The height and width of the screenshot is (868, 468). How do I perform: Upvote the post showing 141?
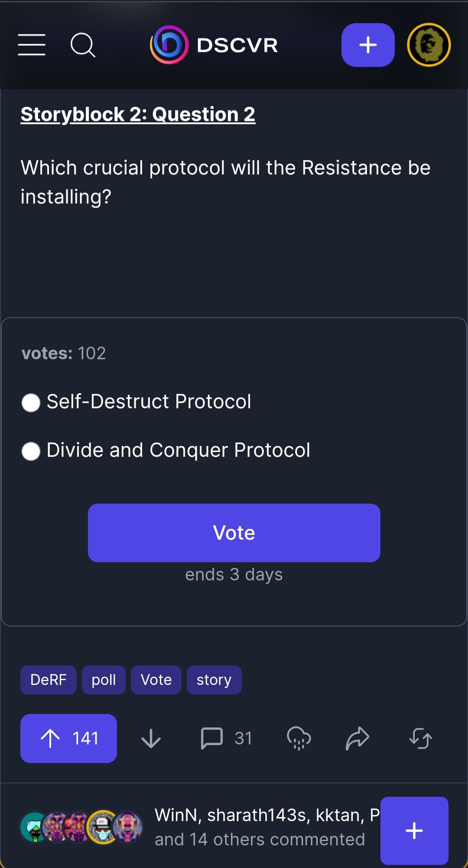coord(68,738)
